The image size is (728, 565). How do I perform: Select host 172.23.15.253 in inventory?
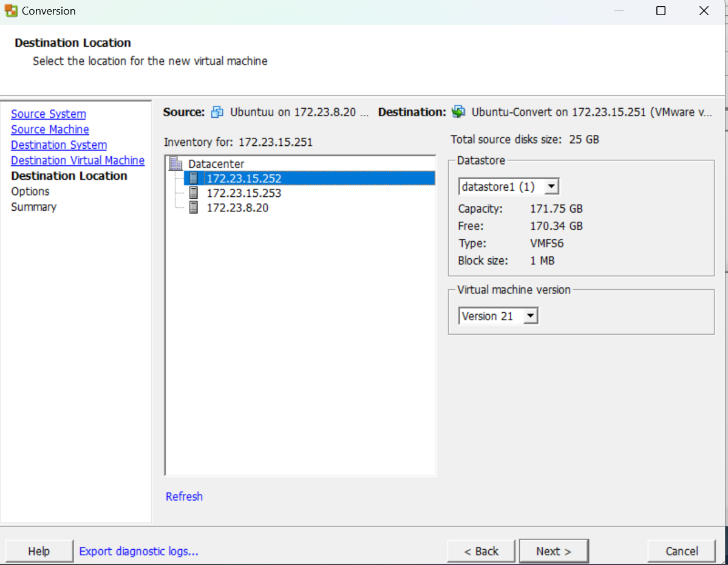(243, 193)
